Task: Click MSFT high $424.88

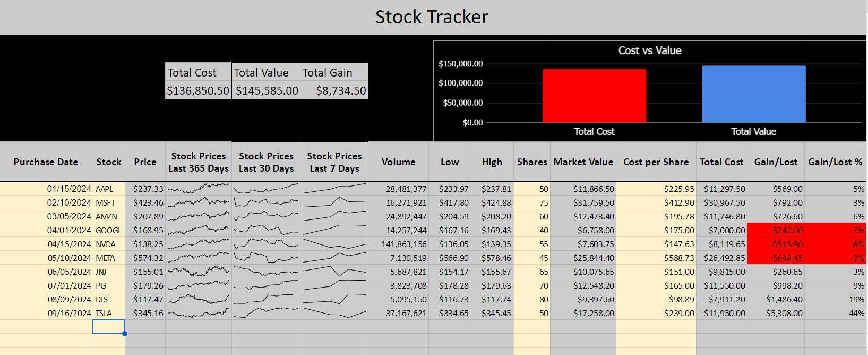Action: [492, 202]
